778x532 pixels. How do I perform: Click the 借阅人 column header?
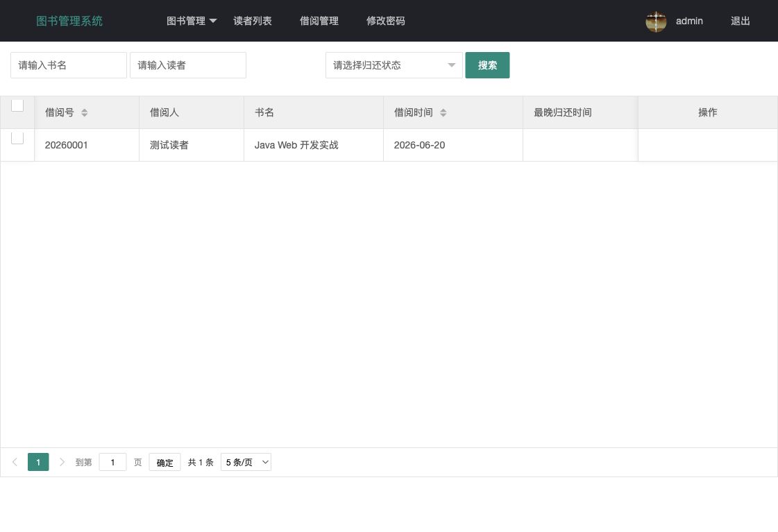(192, 112)
